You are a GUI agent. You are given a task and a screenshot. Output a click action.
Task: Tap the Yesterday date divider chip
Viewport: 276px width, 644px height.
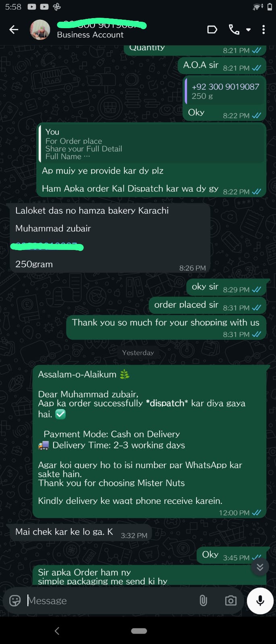pyautogui.click(x=138, y=353)
